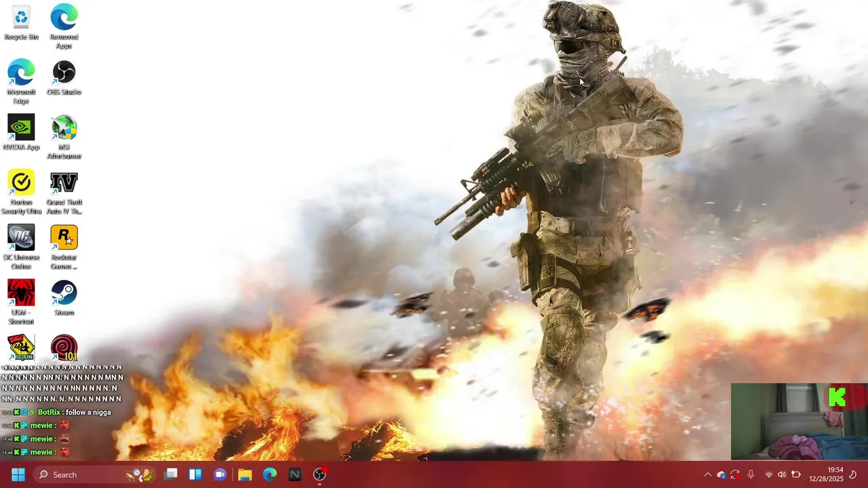Open the cloud security tray icon

click(x=722, y=474)
